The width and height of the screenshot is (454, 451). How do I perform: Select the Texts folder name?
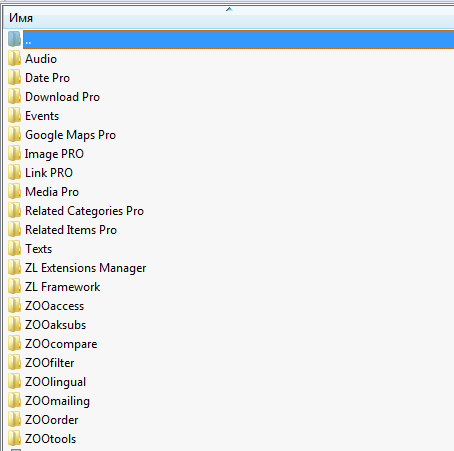(39, 249)
